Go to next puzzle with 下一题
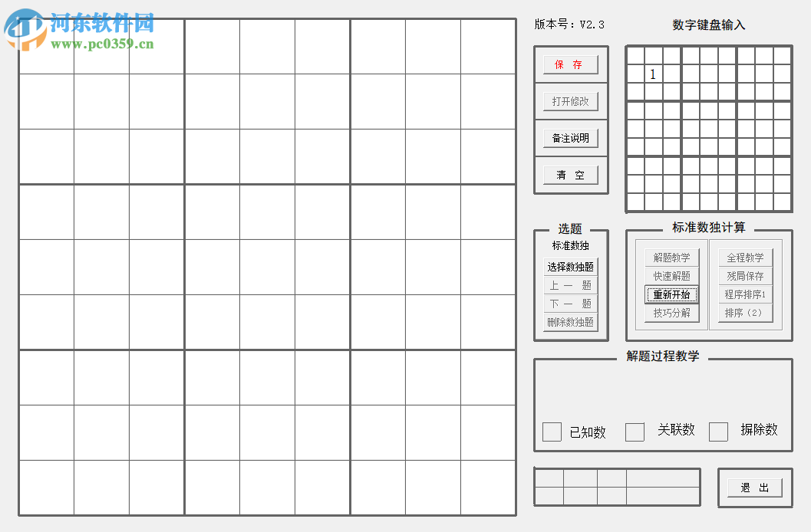Viewport: 811px width, 532px height. (x=570, y=304)
